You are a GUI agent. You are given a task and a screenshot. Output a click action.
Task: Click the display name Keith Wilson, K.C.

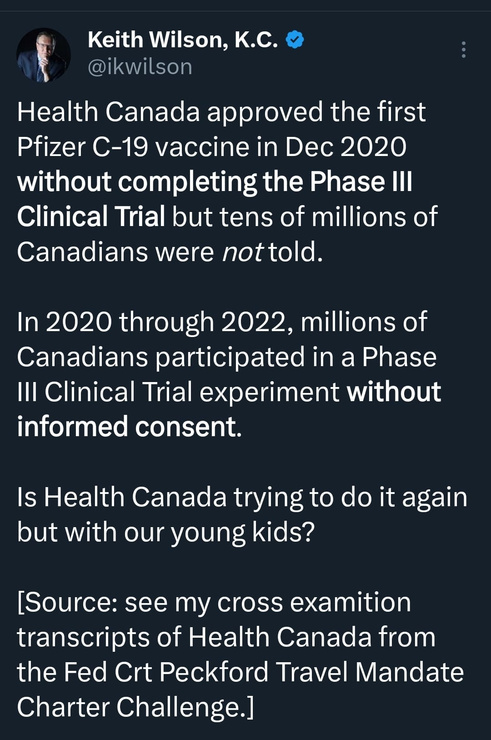tap(183, 40)
